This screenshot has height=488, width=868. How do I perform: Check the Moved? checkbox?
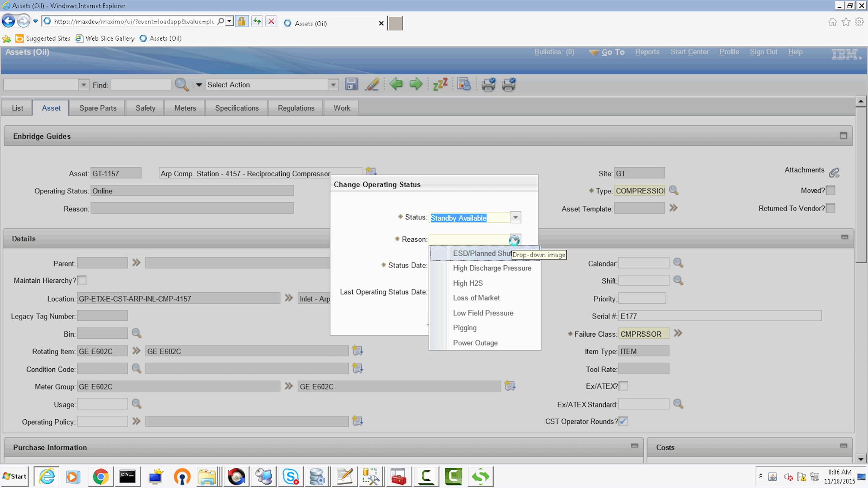831,191
